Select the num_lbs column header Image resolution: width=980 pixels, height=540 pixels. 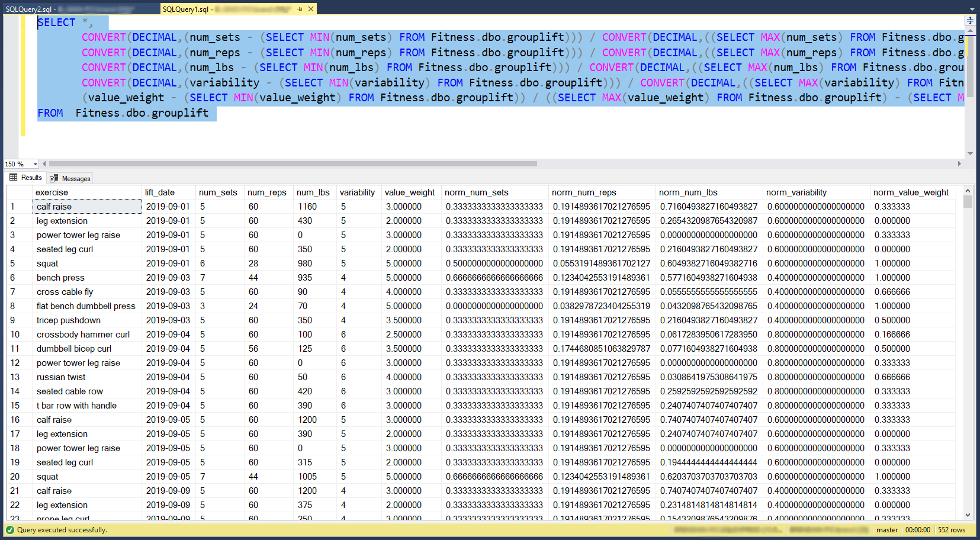[x=314, y=192]
